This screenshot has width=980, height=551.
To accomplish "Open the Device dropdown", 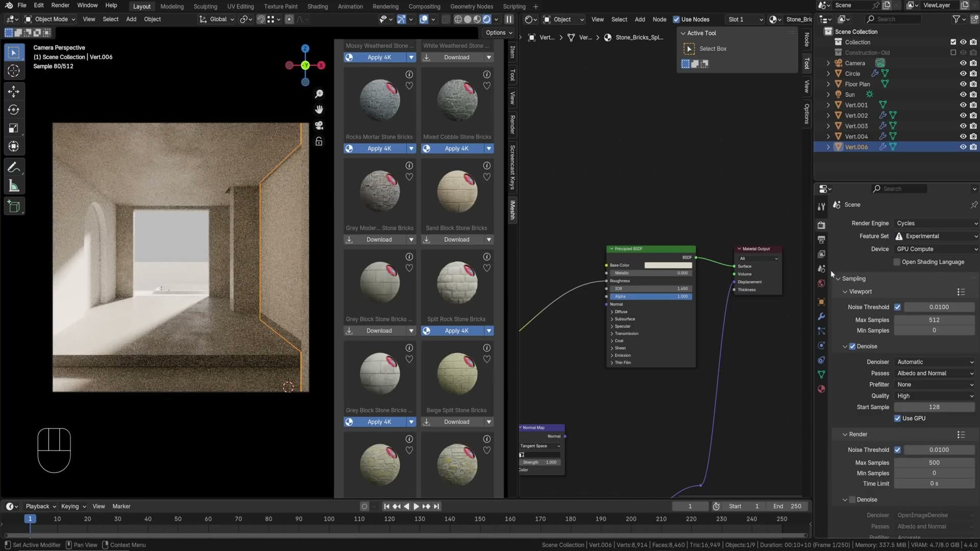I will (x=936, y=249).
